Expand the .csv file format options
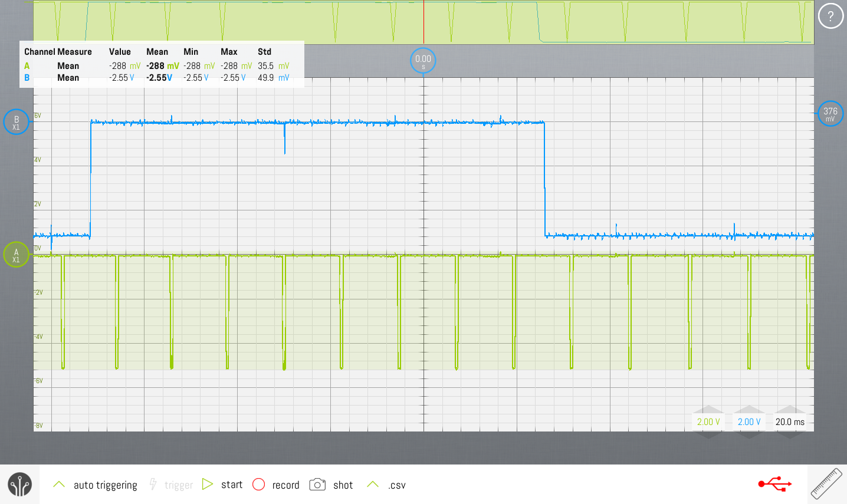 (373, 485)
